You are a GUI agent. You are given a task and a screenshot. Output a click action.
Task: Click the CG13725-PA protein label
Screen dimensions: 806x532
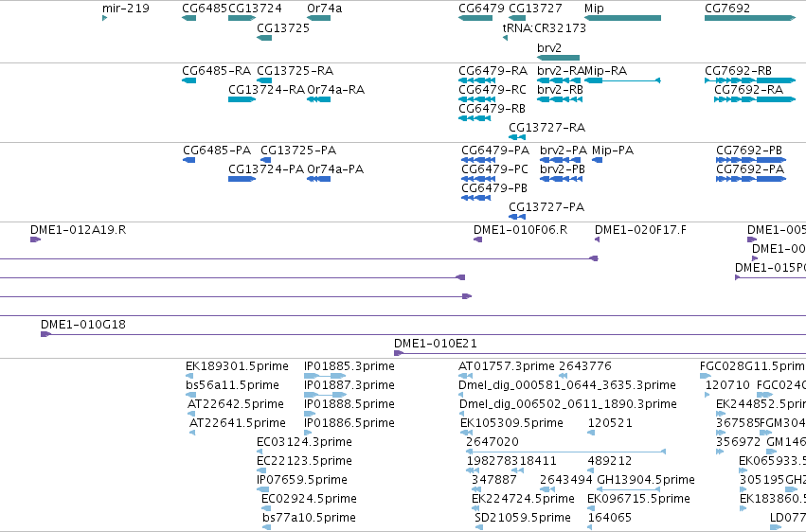[x=298, y=150]
